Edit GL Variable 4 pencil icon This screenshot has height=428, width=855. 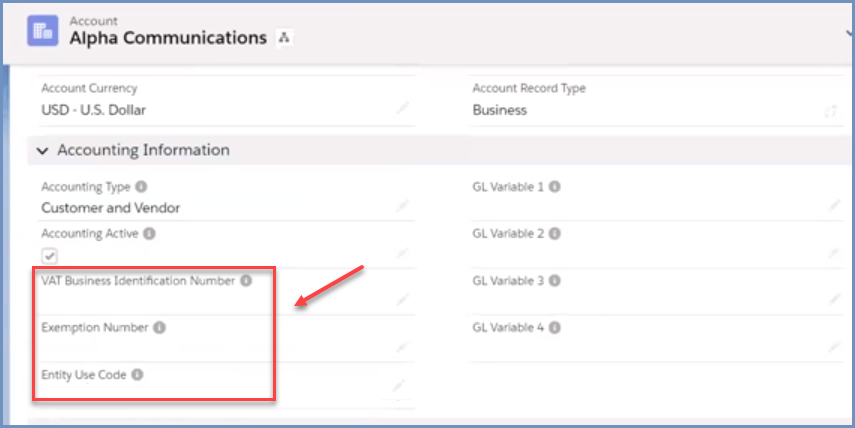point(834,346)
